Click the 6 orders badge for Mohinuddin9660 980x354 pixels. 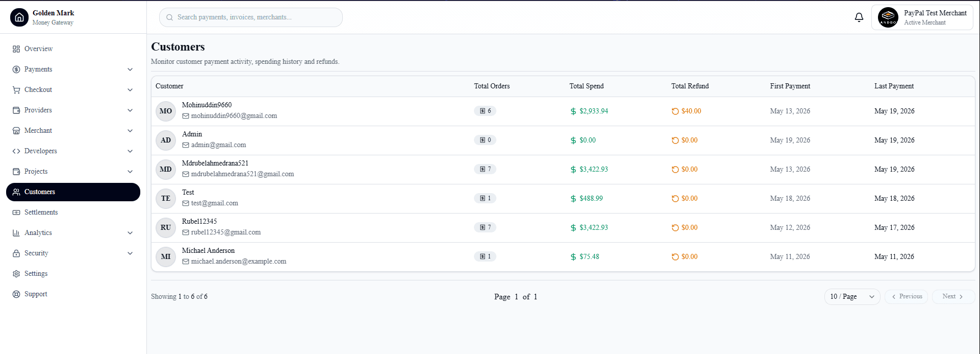(x=485, y=111)
